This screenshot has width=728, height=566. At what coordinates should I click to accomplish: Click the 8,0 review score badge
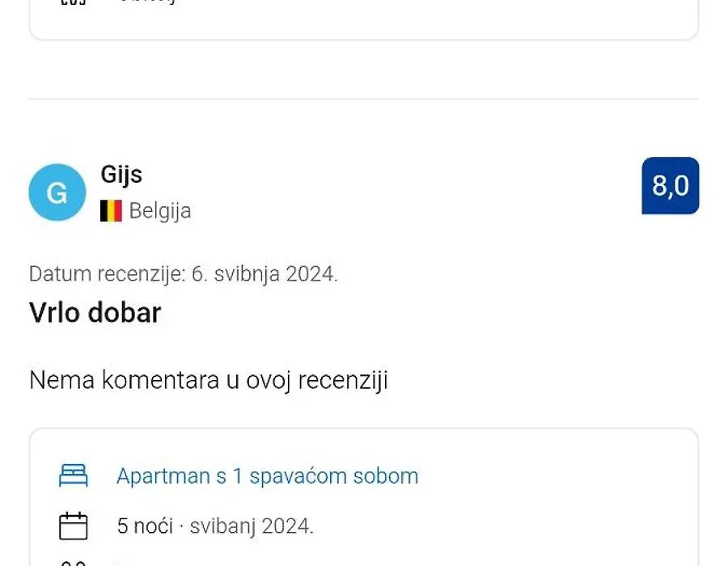click(x=671, y=186)
